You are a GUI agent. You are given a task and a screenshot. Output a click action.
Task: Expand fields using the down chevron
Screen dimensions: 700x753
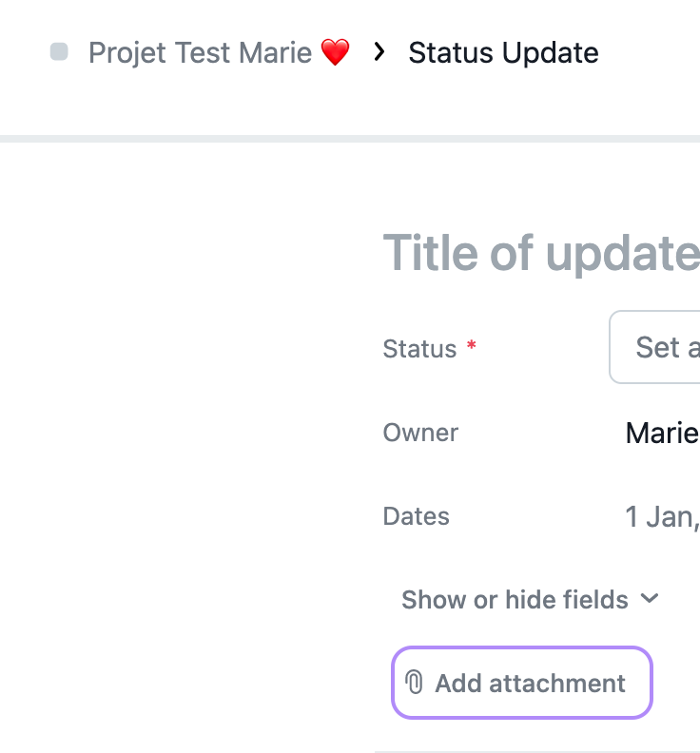pos(650,599)
